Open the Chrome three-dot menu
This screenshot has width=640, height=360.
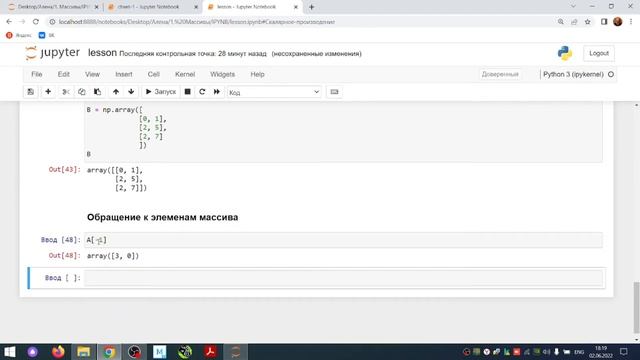click(631, 22)
